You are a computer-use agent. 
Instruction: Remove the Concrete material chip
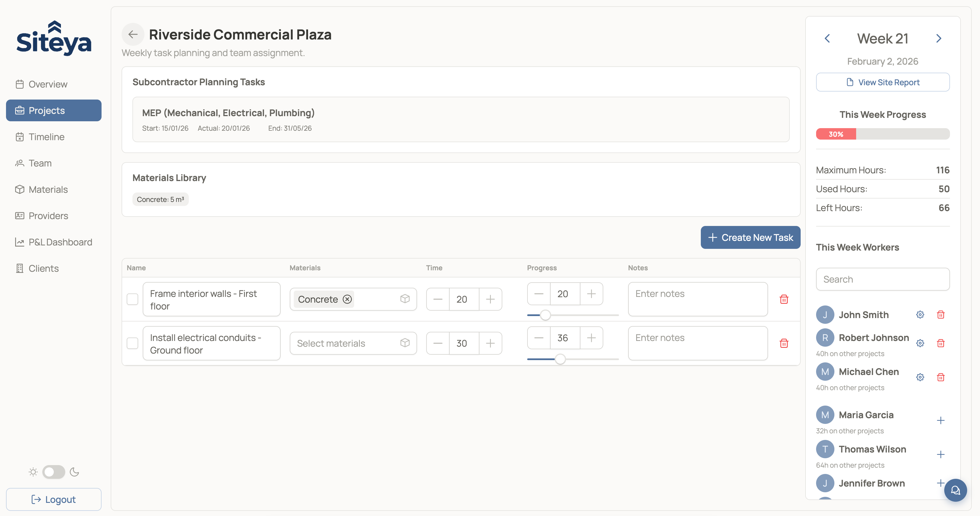click(347, 299)
